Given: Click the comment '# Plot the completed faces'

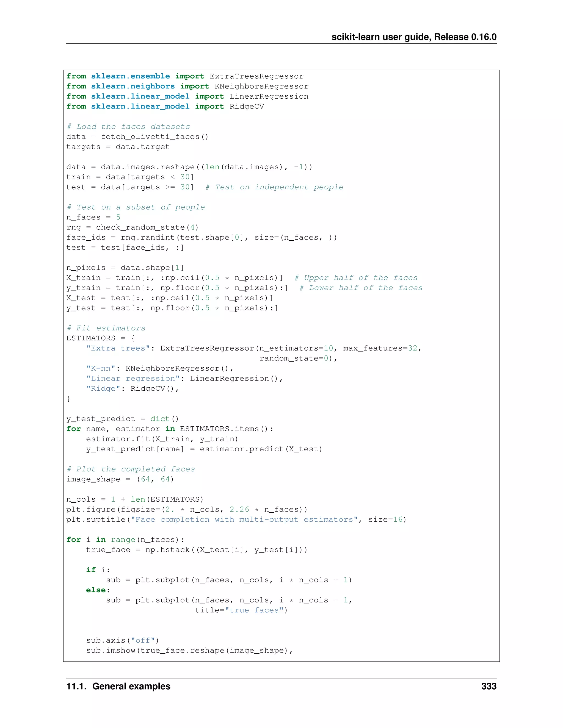Looking at the screenshot, I should click(x=130, y=469).
